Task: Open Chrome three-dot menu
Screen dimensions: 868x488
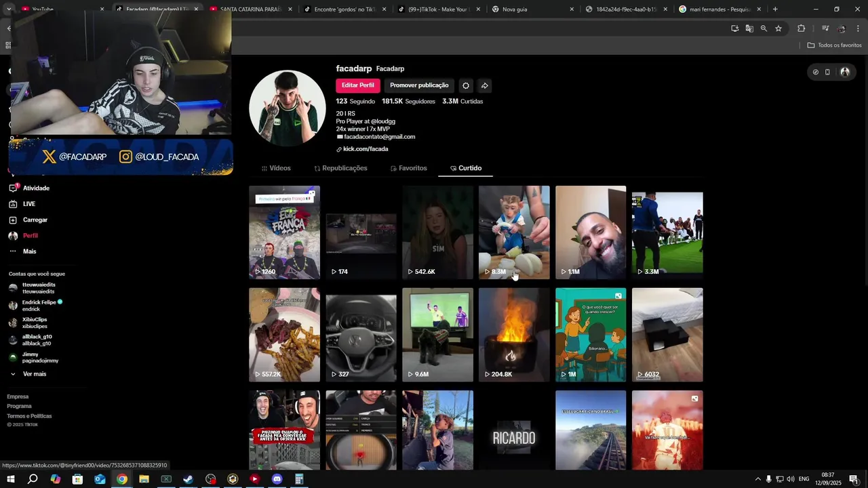Action: pos(859,28)
